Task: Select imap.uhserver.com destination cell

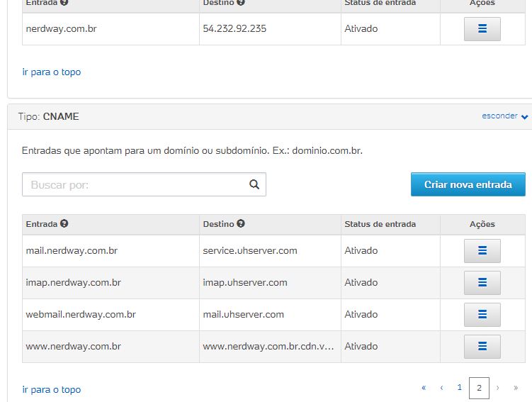Action: 270,283
